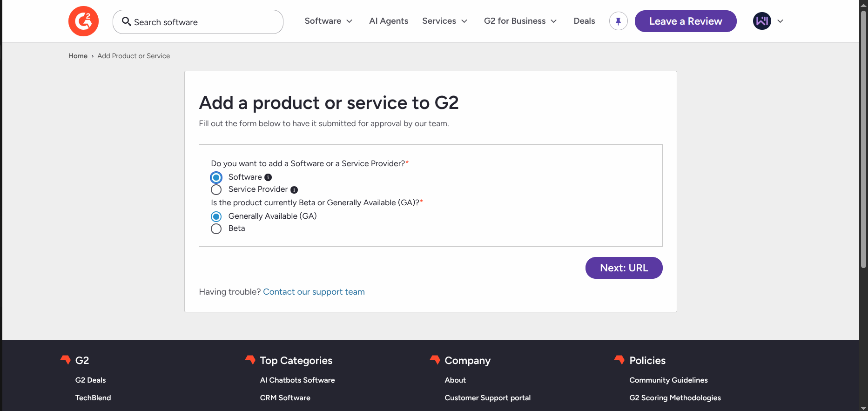Image resolution: width=868 pixels, height=411 pixels.
Task: Open G2 Deals footer link
Action: click(x=90, y=380)
